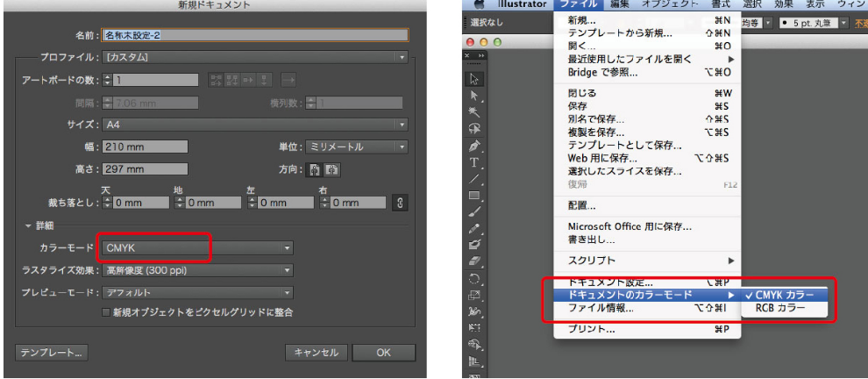
Task: Open the 編集 menu
Action: (x=621, y=4)
